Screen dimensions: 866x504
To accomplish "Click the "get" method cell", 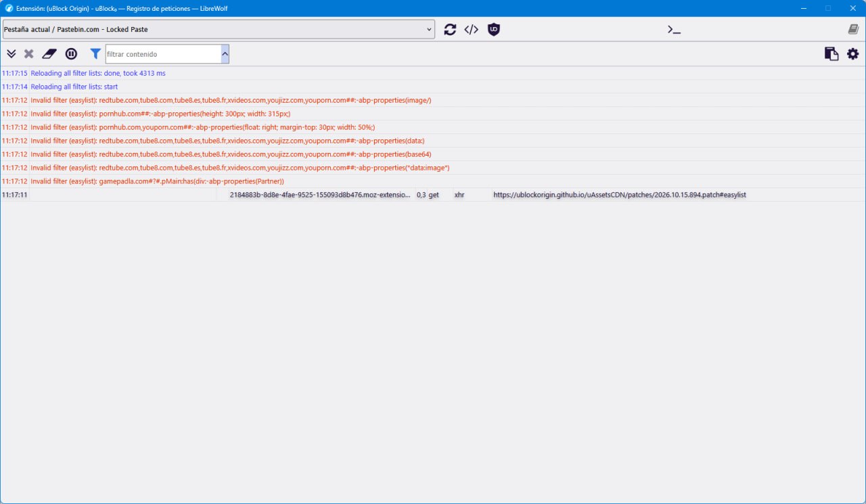I will pos(439,195).
